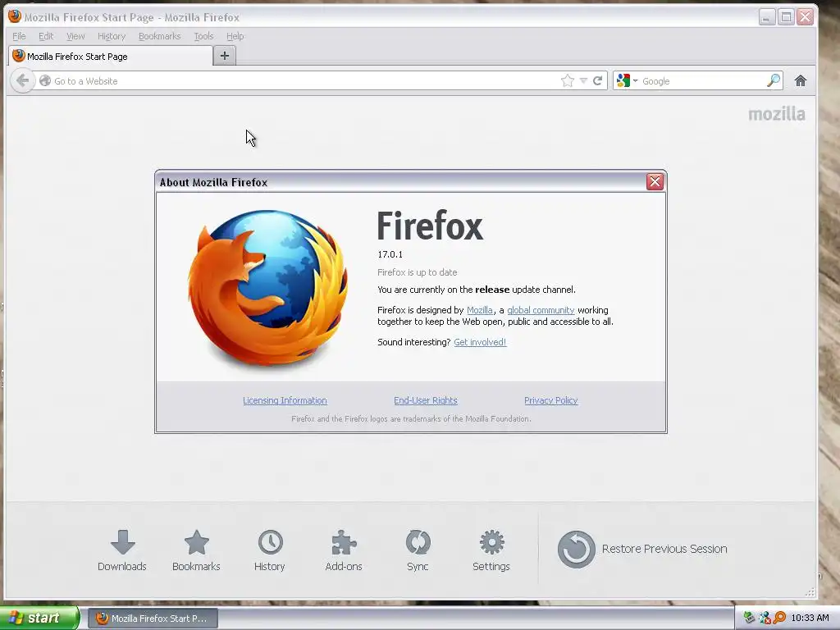Open the Bookmarks menu
Viewport: 840px width, 630px height.
(160, 36)
